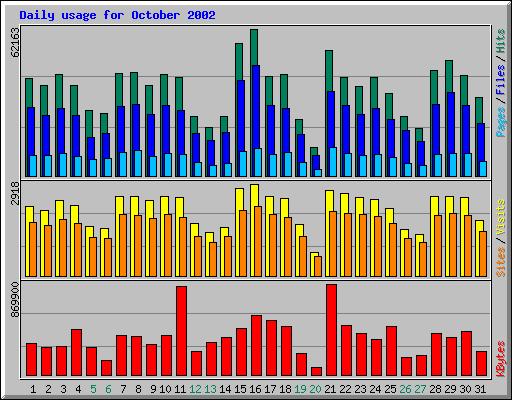This screenshot has width=512, height=400.
Task: Click the orange sites bar for day 22
Action: pyautogui.click(x=348, y=245)
